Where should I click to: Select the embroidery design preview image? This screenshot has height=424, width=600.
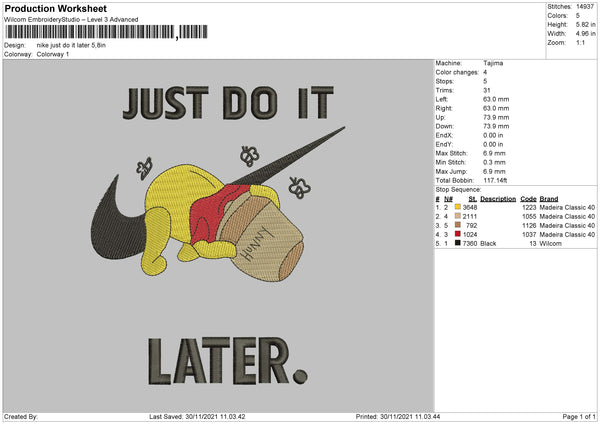coord(218,236)
